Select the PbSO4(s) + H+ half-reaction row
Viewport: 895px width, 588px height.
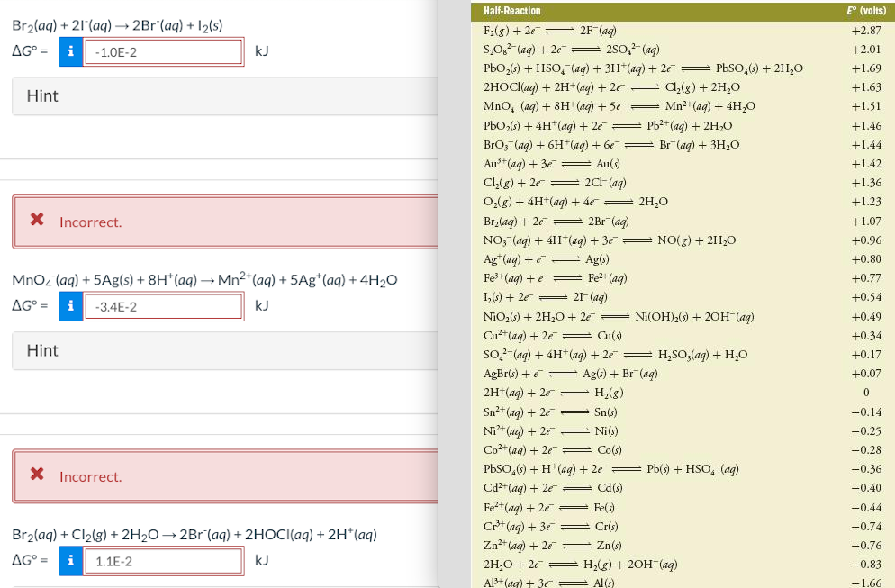683,469
